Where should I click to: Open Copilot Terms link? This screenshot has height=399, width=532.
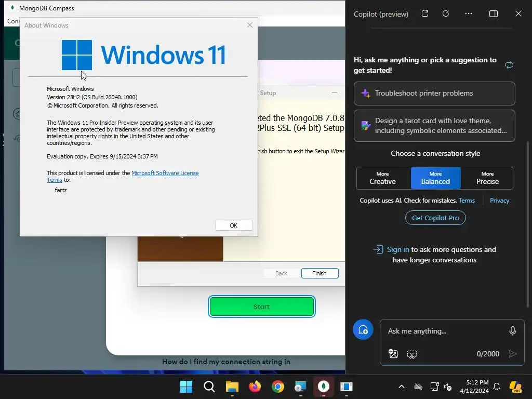[x=467, y=201]
